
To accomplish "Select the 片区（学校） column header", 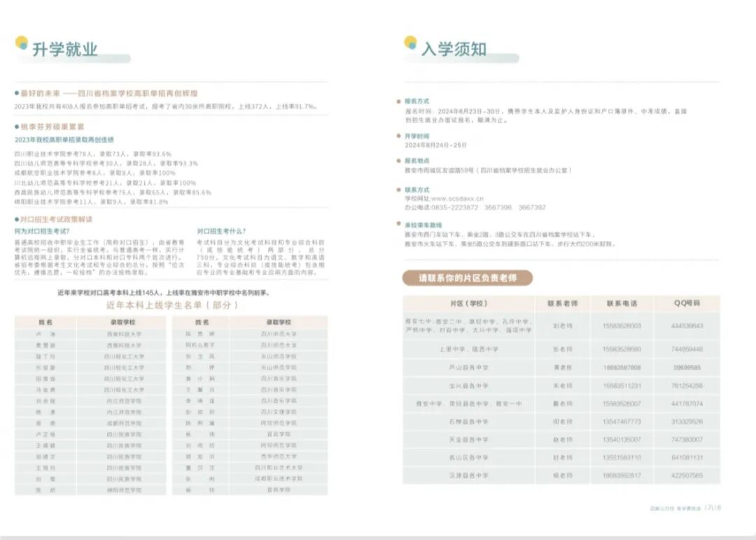I will point(468,303).
